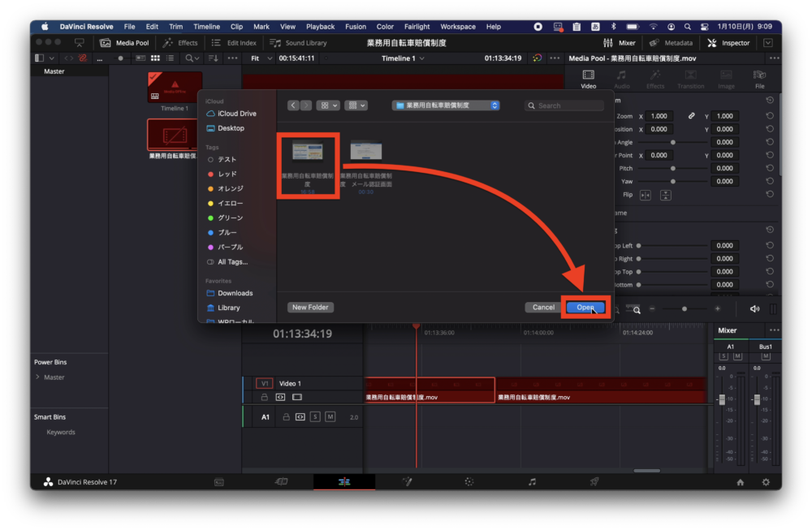Open the media pool sort icon
The height and width of the screenshot is (530, 812).
pyautogui.click(x=213, y=58)
